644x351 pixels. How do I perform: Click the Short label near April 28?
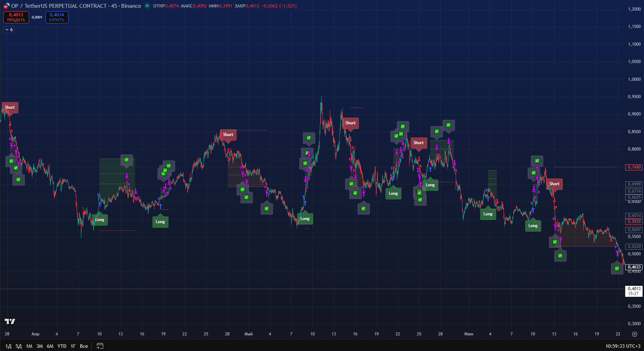point(228,135)
